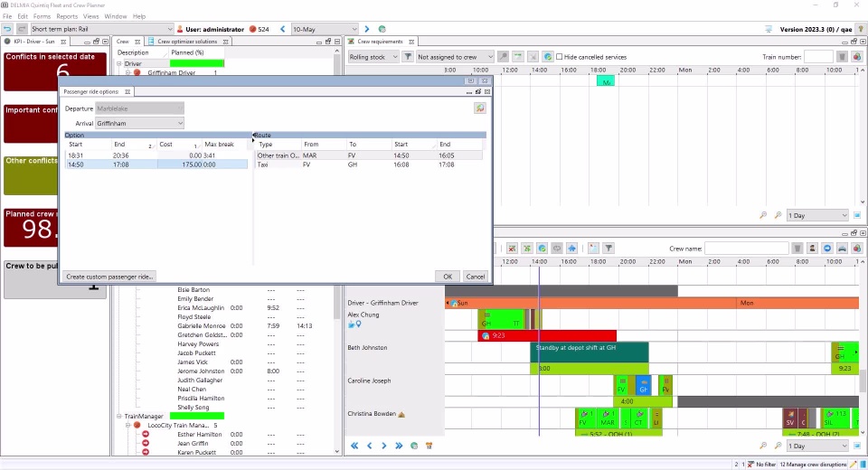Image resolution: width=868 pixels, height=470 pixels.
Task: Click the blue arrow circle icon in crew toolbar
Action: (x=827, y=249)
